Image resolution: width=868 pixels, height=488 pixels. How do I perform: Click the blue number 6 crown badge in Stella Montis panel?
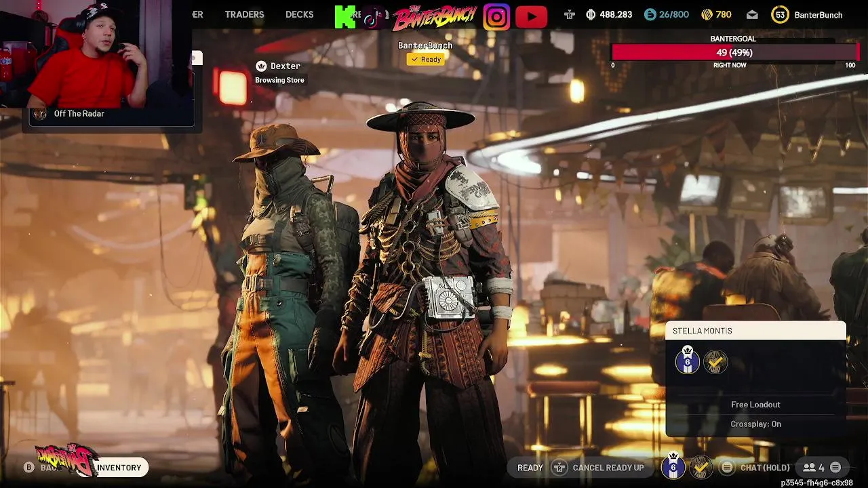pos(687,361)
